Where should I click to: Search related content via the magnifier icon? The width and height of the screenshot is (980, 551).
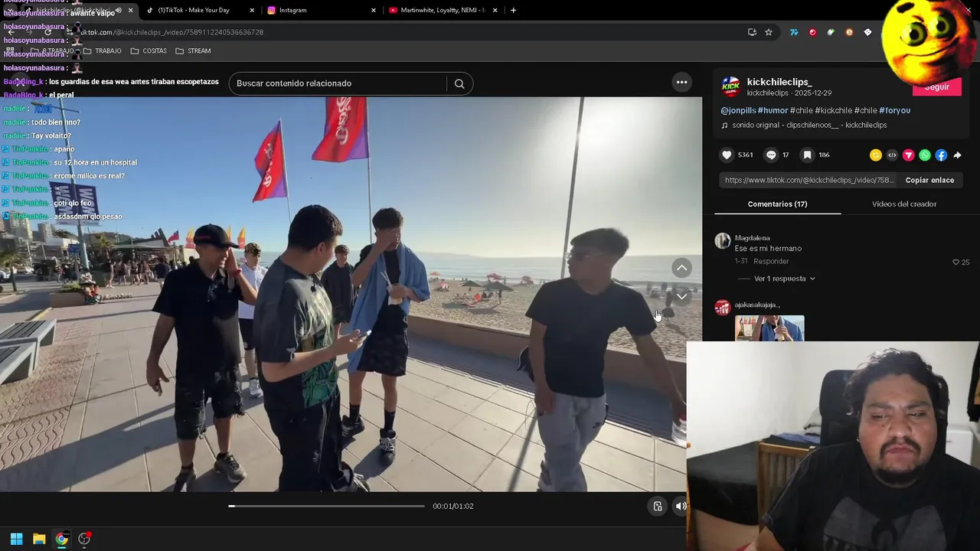pyautogui.click(x=459, y=83)
